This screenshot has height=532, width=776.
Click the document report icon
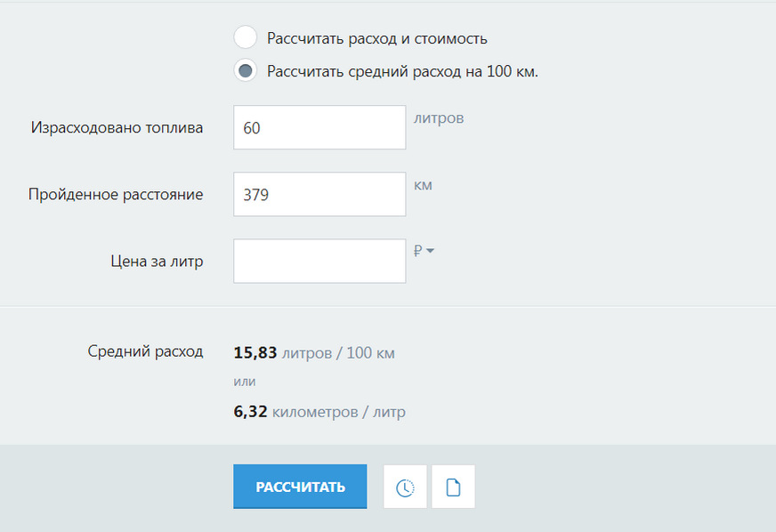(453, 486)
